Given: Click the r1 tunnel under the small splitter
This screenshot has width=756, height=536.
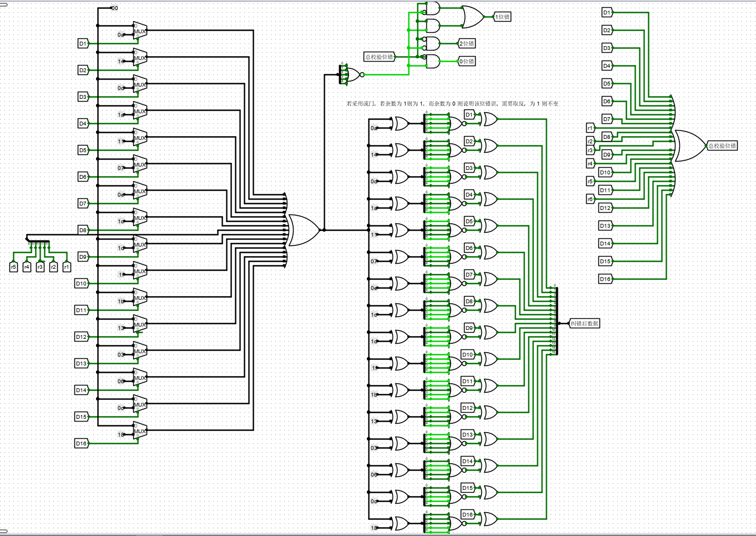Looking at the screenshot, I should point(67,267).
